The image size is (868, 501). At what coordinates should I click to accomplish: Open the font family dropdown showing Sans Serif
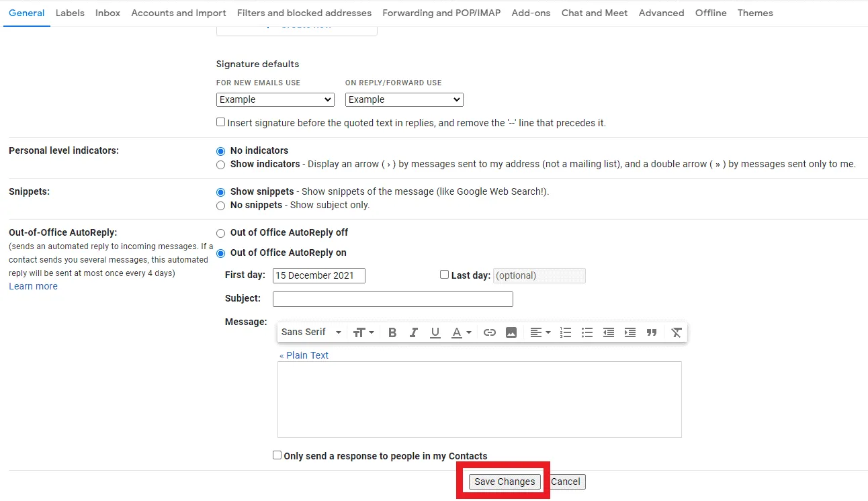tap(310, 332)
